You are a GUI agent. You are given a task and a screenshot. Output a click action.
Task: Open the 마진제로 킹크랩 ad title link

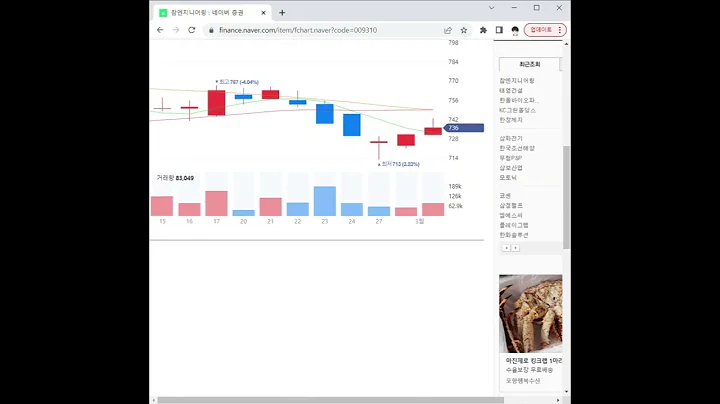pos(534,360)
